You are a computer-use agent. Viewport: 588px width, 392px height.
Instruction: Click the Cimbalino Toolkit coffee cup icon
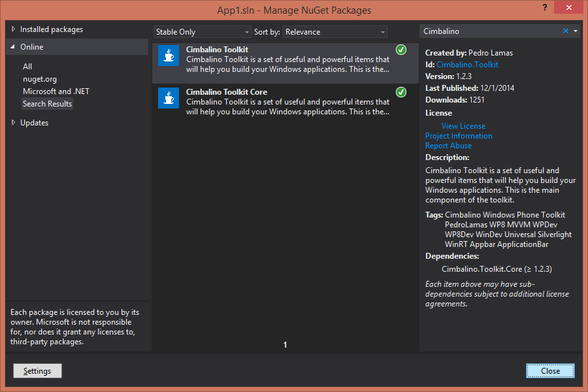coord(169,56)
